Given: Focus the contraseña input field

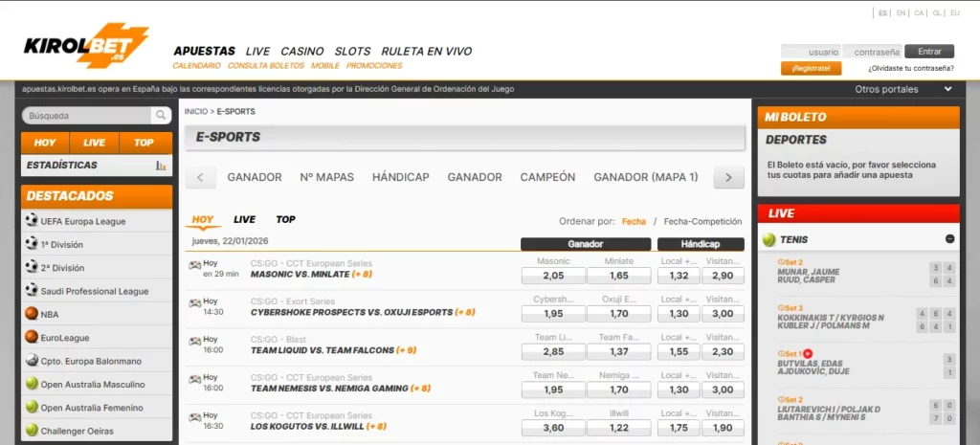Looking at the screenshot, I should point(872,52).
